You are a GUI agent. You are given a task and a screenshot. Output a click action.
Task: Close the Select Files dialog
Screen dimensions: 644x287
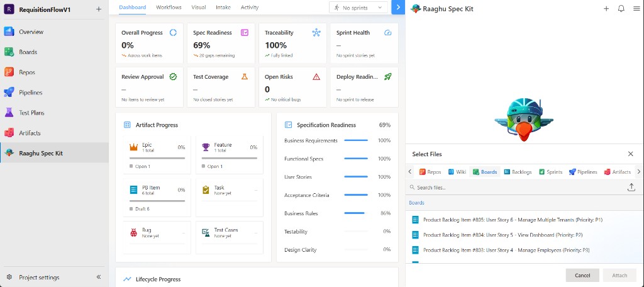630,154
